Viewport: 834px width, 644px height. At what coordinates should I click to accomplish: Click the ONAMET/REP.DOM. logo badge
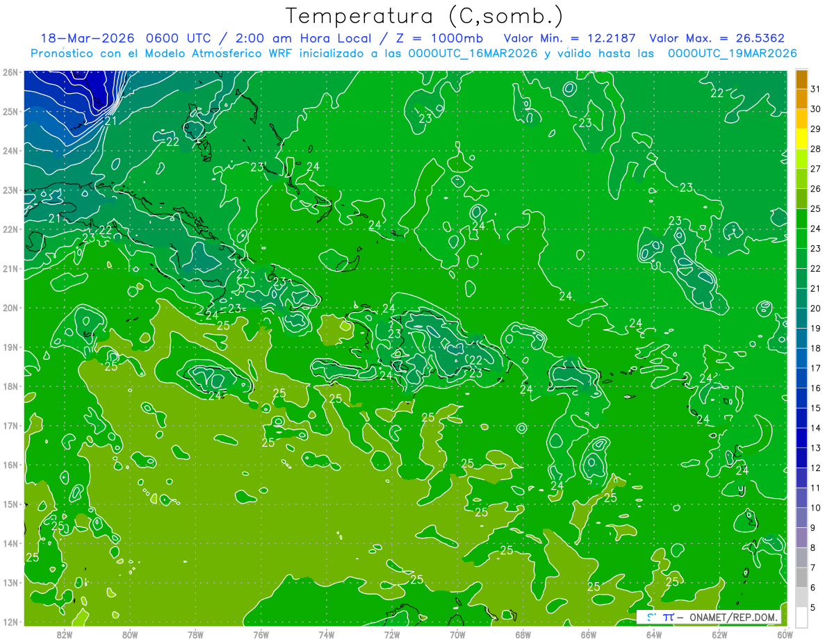[710, 617]
